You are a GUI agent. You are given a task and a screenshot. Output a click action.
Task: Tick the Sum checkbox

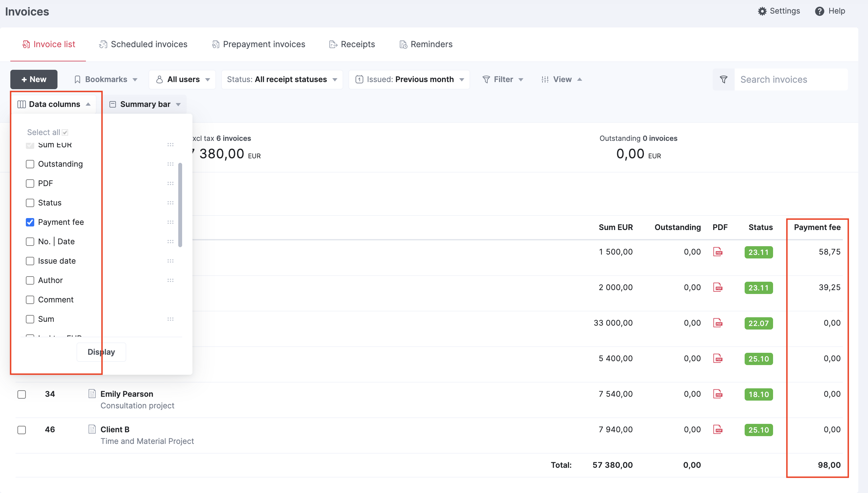(x=30, y=319)
